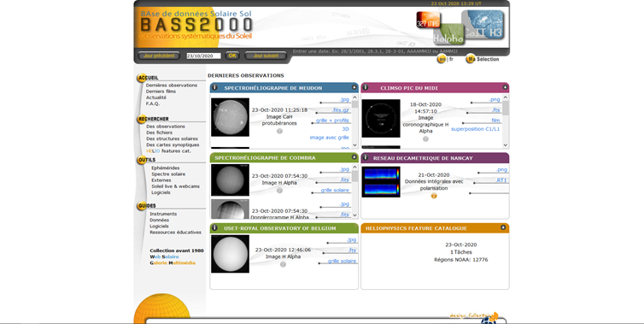Open the RECHERCHER menu section
Viewport: 644px width, 324px height.
pyautogui.click(x=154, y=119)
